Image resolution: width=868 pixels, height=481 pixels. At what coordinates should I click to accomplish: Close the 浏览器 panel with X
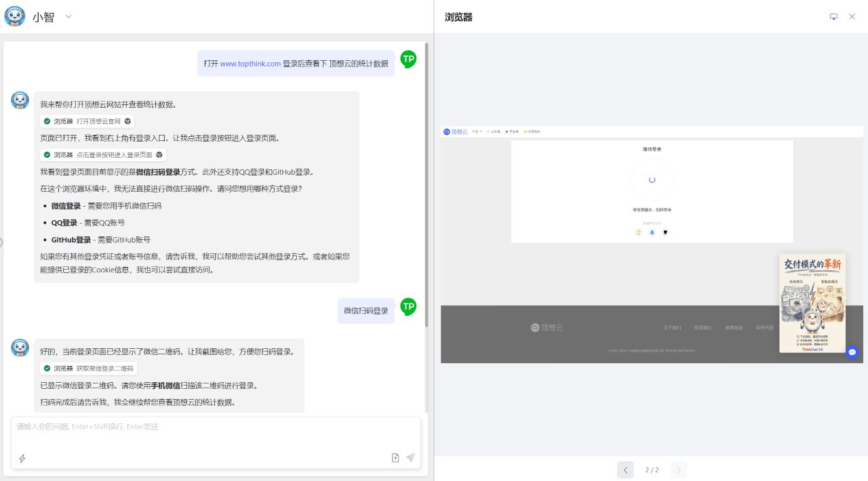point(852,17)
